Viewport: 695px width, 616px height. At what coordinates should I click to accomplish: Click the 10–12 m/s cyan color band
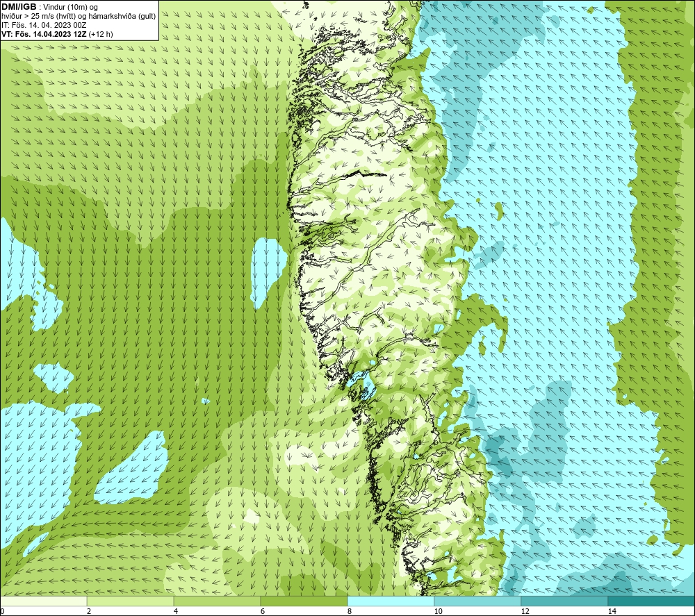pyautogui.click(x=477, y=601)
